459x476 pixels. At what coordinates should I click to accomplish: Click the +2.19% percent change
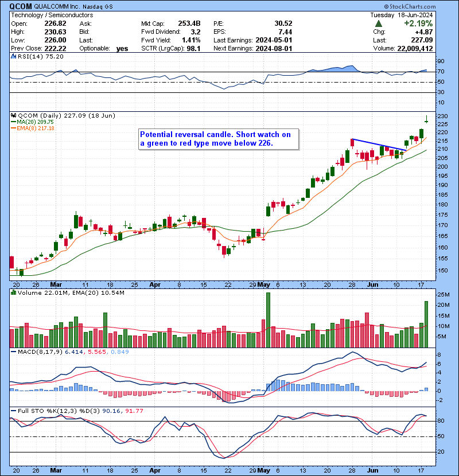click(418, 24)
